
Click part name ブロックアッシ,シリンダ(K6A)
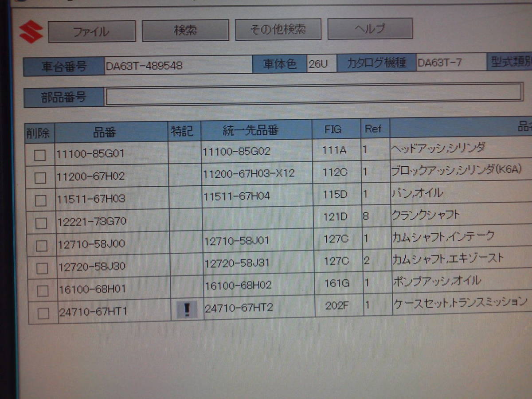(458, 170)
